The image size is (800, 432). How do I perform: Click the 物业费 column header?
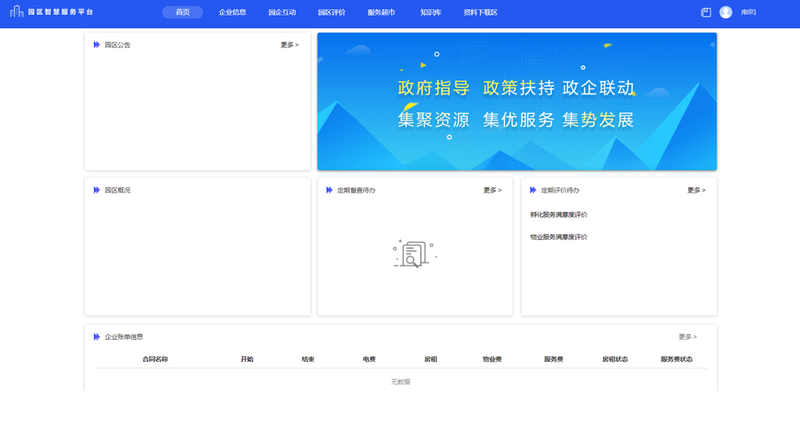click(492, 359)
